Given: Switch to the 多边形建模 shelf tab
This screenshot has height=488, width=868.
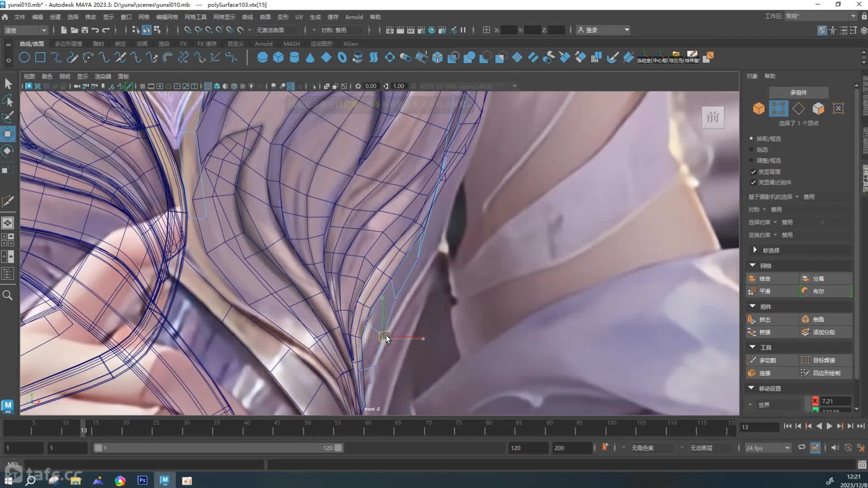Looking at the screenshot, I should (68, 44).
